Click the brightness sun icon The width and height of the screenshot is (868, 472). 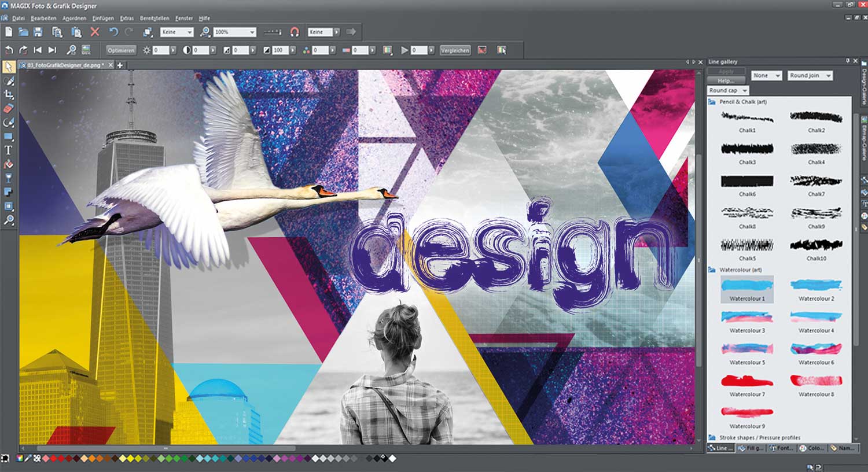tap(147, 50)
